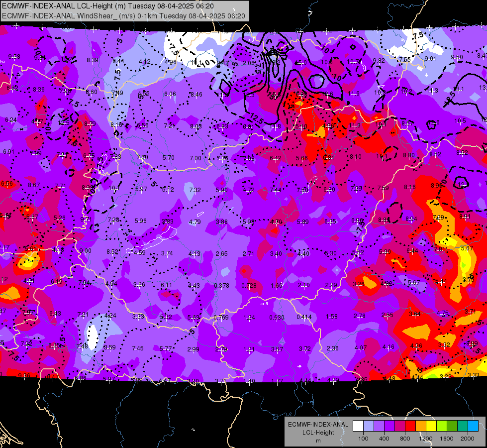Click the legend value 1600
The height and width of the screenshot is (448, 487).
(447, 439)
